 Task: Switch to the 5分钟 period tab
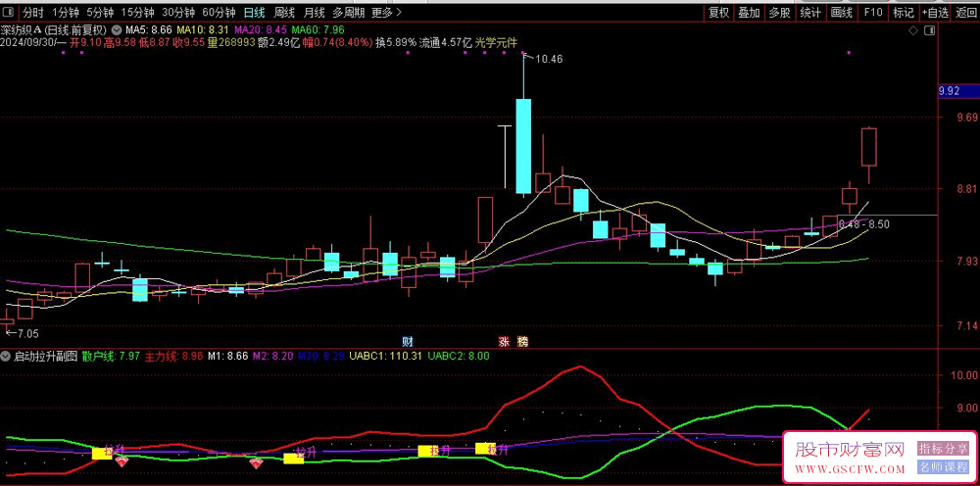point(100,12)
